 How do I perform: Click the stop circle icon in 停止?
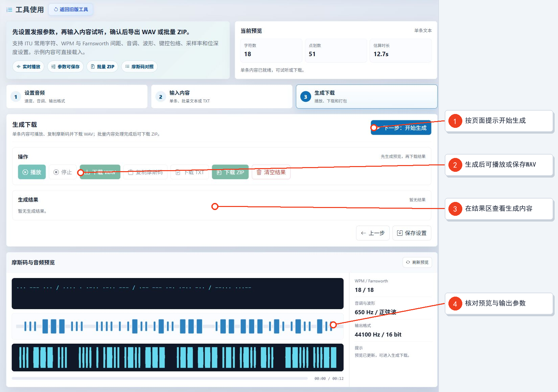(56, 172)
